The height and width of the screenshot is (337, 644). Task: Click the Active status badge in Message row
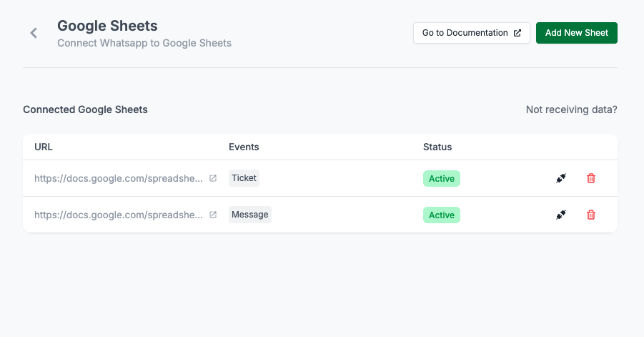coord(442,215)
